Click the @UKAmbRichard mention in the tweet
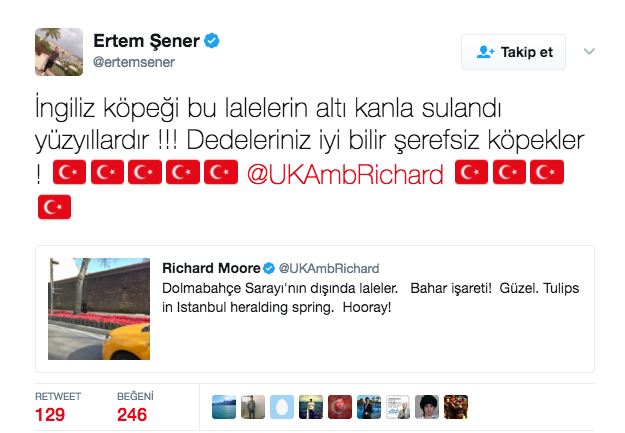The height and width of the screenshot is (433, 625). (344, 175)
